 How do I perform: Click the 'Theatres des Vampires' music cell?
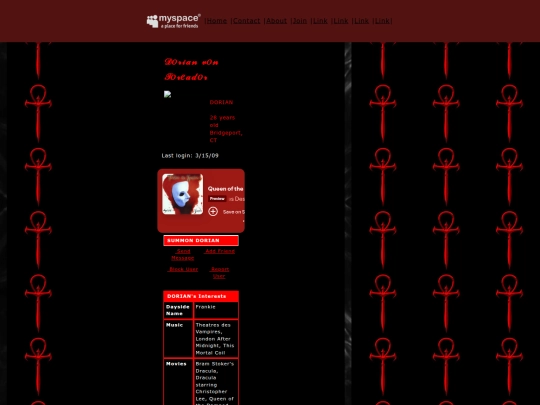[x=216, y=339]
